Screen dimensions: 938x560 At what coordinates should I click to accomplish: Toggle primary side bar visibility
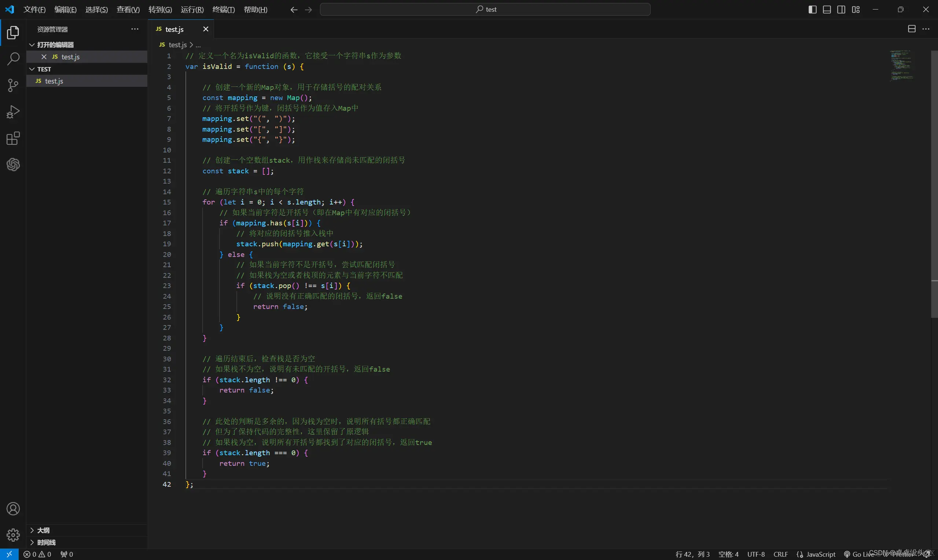[x=812, y=10]
